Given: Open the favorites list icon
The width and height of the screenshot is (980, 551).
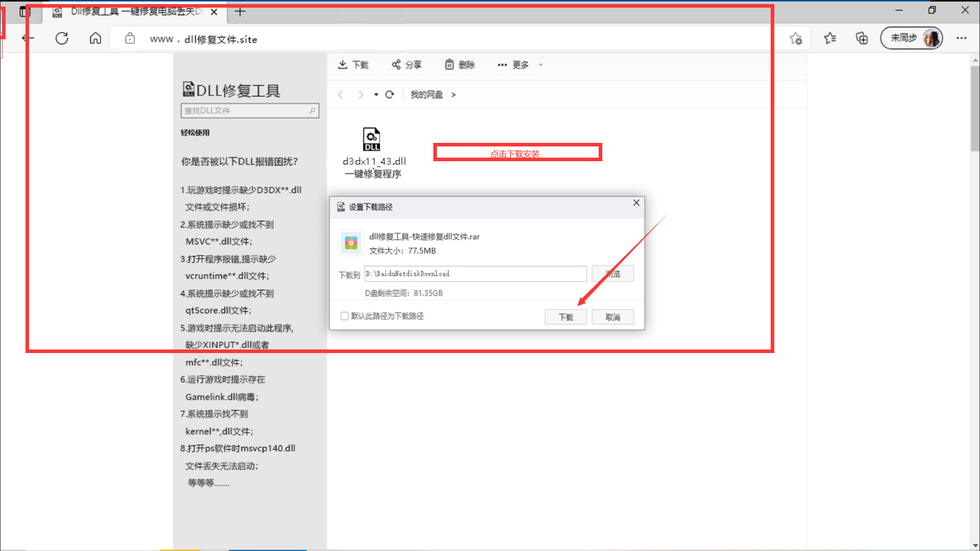Looking at the screenshot, I should (830, 38).
